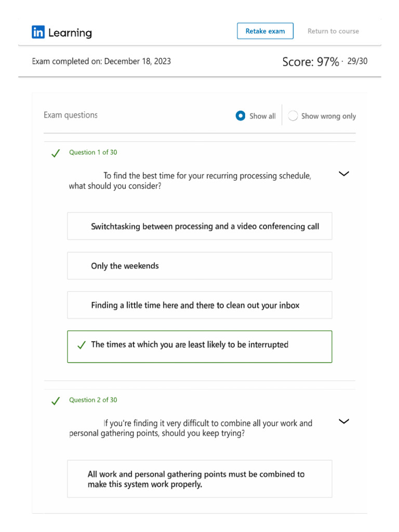The height and width of the screenshot is (532, 399).
Task: Select the least likely to be interrupted answer
Action: click(199, 346)
